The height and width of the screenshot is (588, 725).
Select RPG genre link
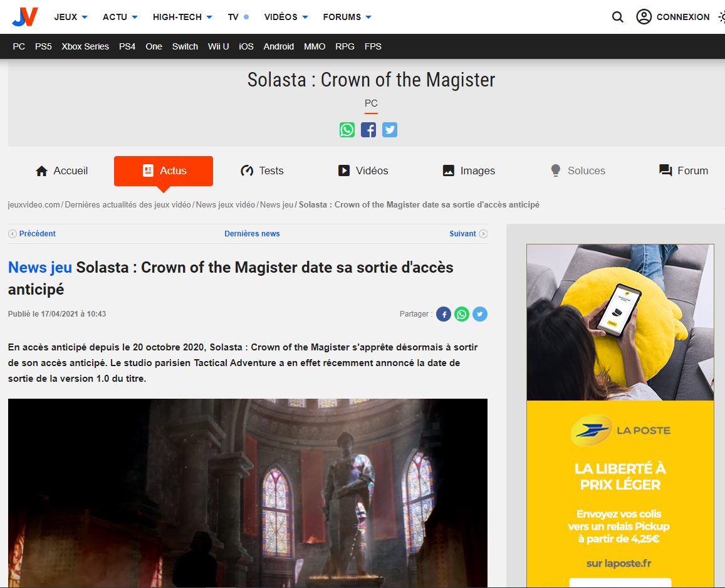[x=345, y=46]
